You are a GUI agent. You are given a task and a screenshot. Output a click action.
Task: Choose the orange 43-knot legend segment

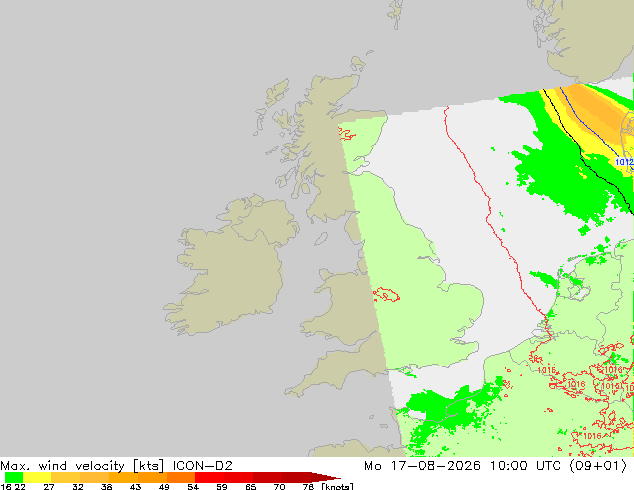pyautogui.click(x=152, y=477)
